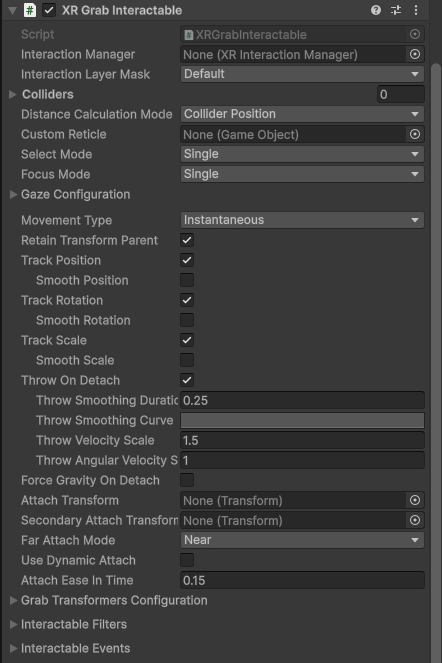Disable the XR Grab Interactable component checkbox

point(49,10)
